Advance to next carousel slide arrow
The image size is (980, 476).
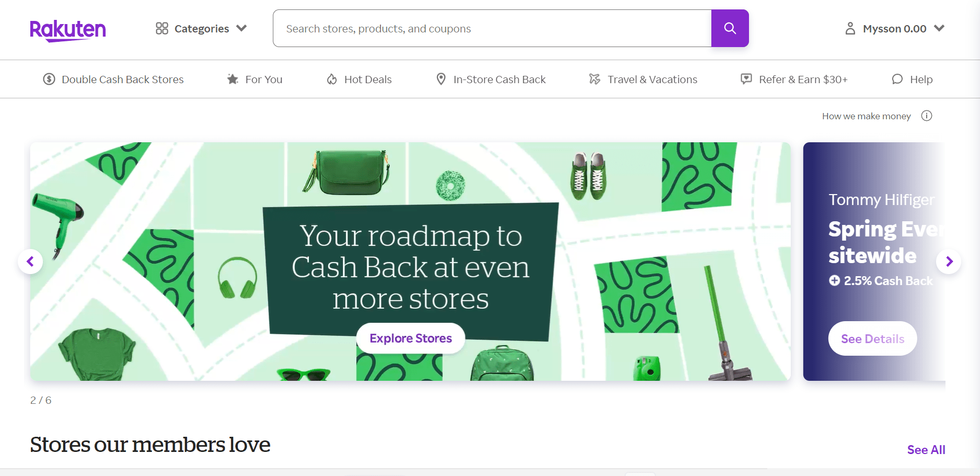tap(949, 261)
